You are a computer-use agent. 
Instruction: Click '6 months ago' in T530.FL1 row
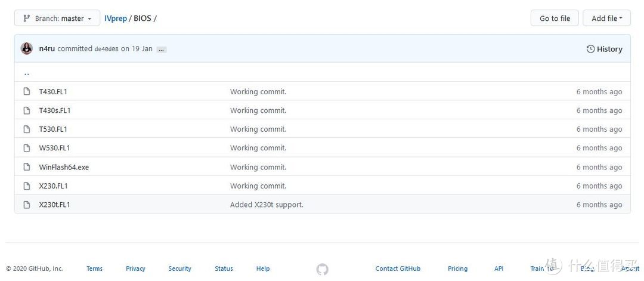(x=599, y=129)
